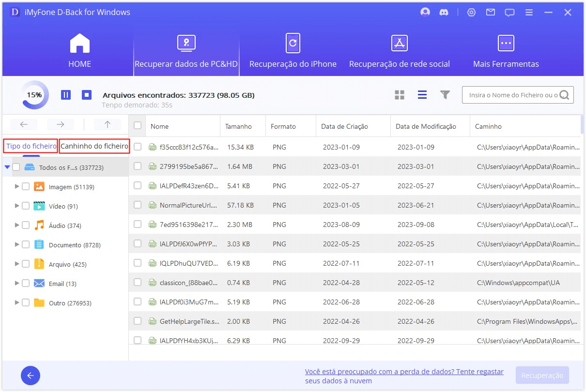Open the filter funnel options
Screen dimensions: 586x392
pyautogui.click(x=445, y=95)
